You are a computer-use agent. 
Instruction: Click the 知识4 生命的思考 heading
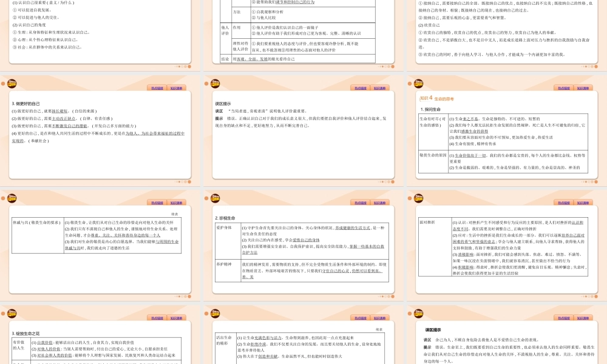[437, 98]
